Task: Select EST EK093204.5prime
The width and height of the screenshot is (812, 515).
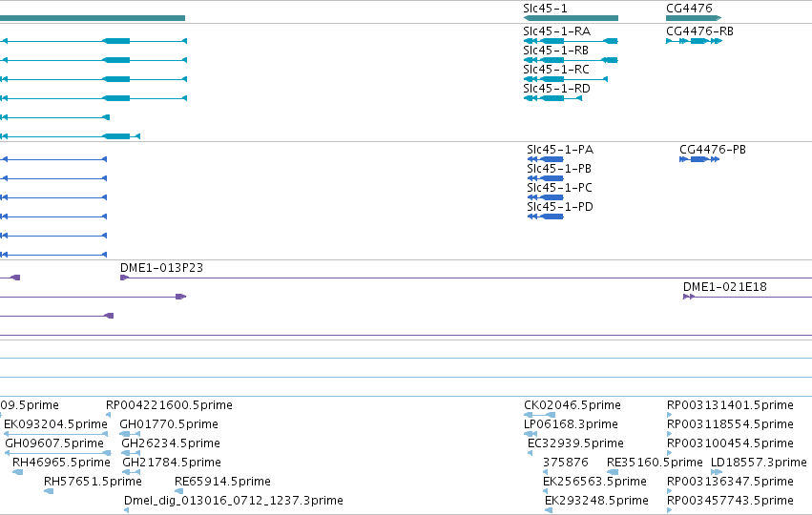Action: coord(55,424)
